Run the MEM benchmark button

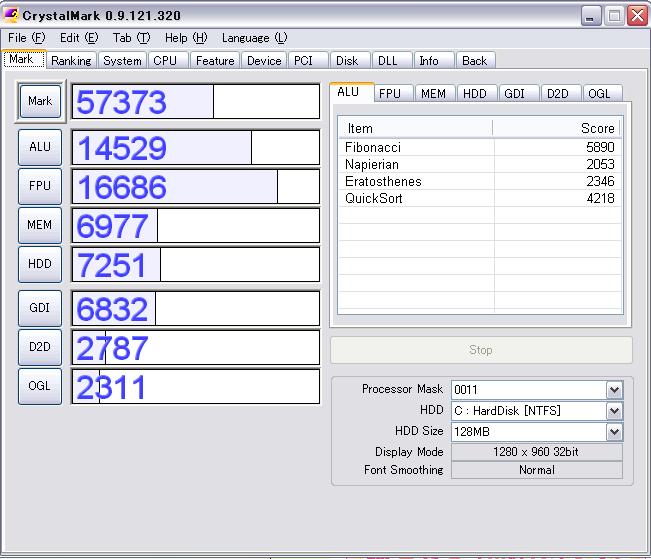[40, 225]
